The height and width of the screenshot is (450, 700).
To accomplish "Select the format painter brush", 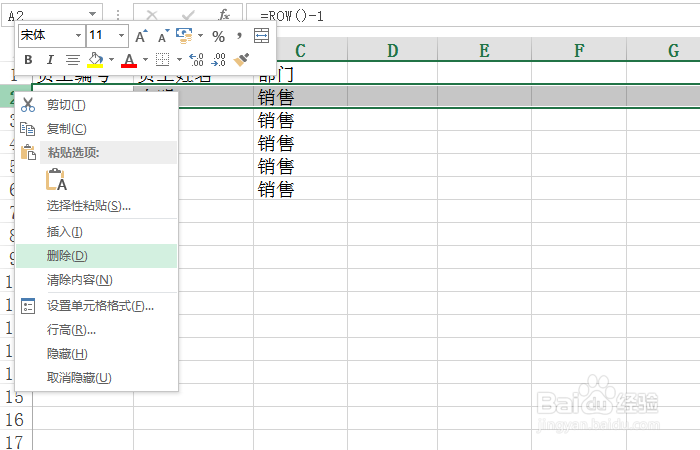I will [x=242, y=59].
